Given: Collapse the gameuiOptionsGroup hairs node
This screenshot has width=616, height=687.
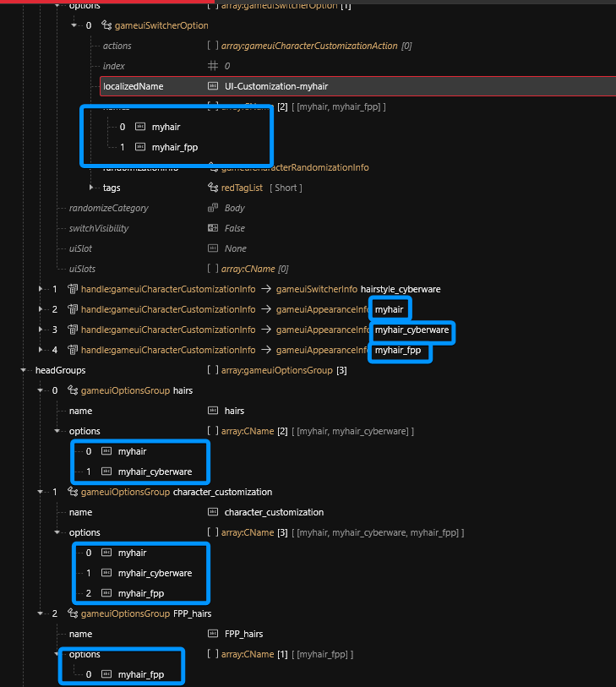Looking at the screenshot, I should click(41, 390).
